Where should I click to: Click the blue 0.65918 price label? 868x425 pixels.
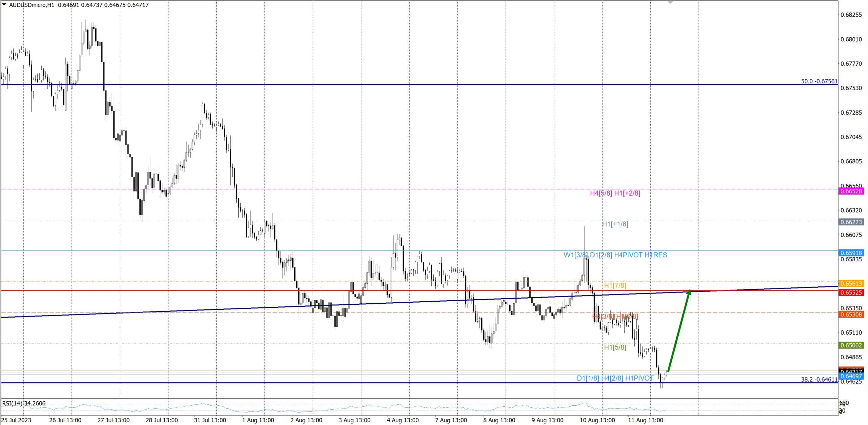851,253
